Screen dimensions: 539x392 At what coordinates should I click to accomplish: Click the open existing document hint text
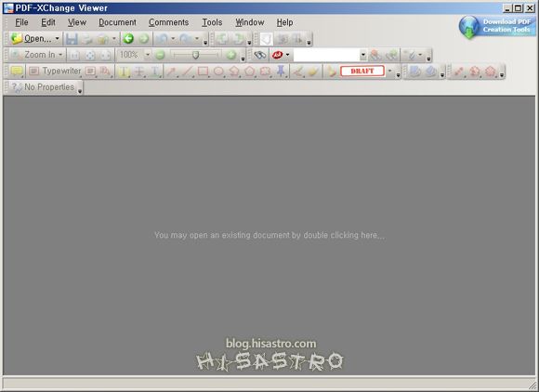[x=269, y=235]
